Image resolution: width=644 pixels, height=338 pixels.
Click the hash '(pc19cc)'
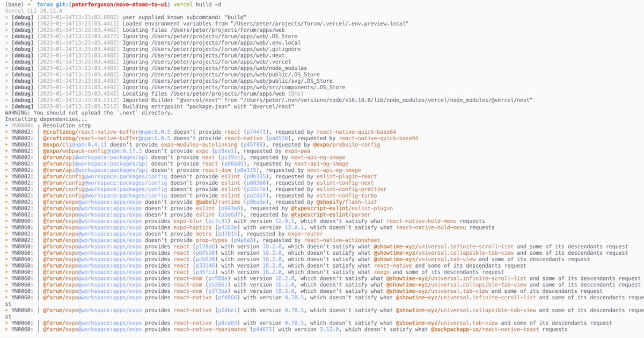(230, 157)
